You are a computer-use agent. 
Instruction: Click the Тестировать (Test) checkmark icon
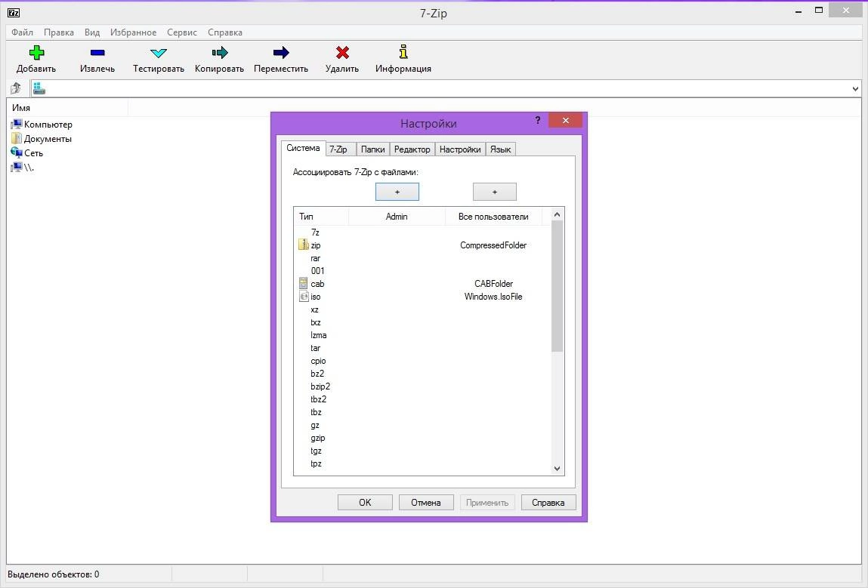click(x=159, y=53)
